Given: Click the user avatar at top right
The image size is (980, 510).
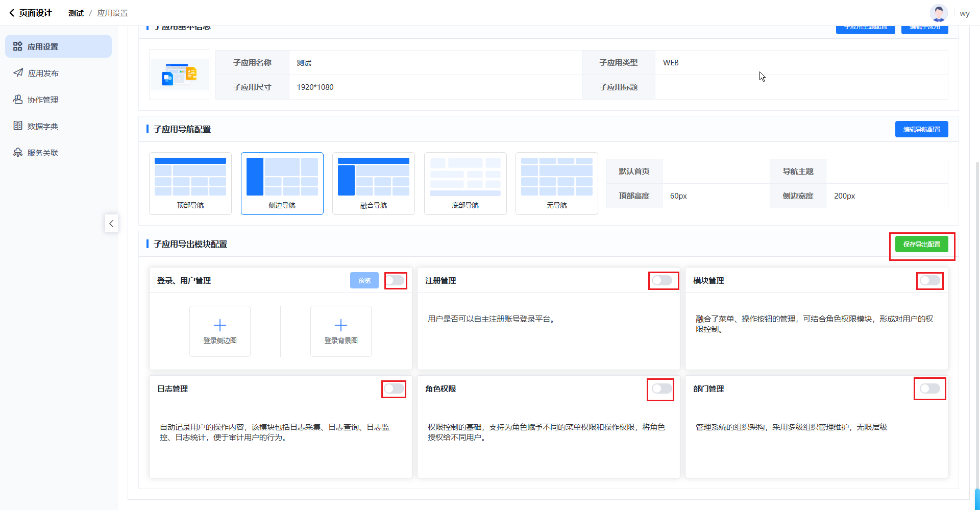Looking at the screenshot, I should 939,13.
